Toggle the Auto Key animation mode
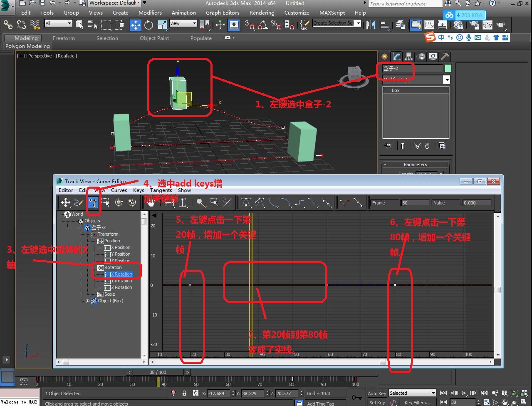Screen dimensions: 532x406 (x=377, y=394)
